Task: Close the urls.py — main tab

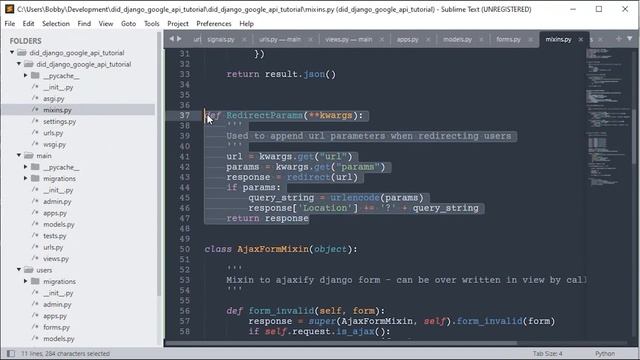Action: (x=311, y=40)
